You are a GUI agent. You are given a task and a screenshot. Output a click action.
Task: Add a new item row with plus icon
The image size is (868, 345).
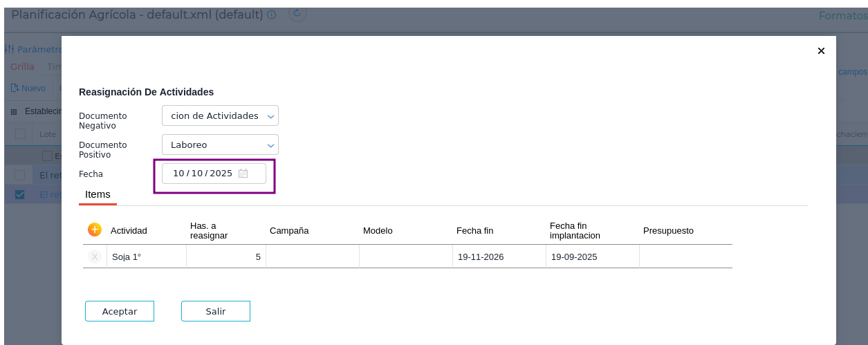pos(95,230)
